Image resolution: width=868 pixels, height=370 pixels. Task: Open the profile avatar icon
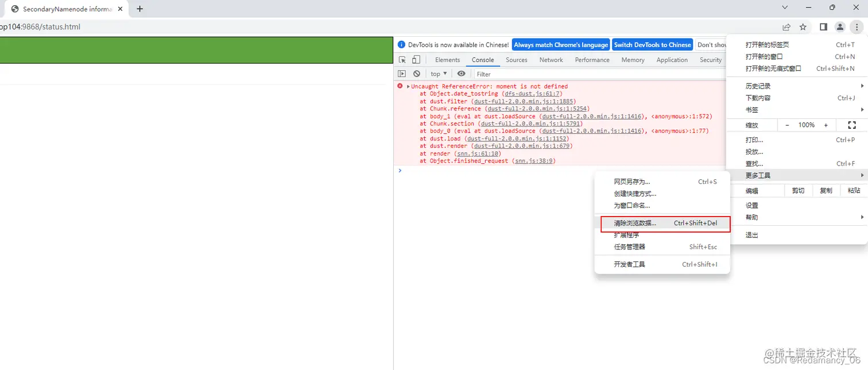pos(840,27)
